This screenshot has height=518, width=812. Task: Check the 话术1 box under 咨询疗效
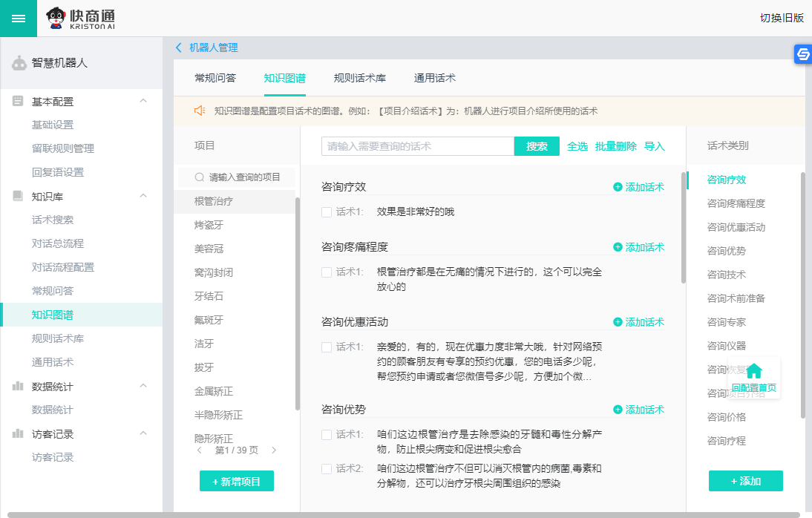coord(327,212)
